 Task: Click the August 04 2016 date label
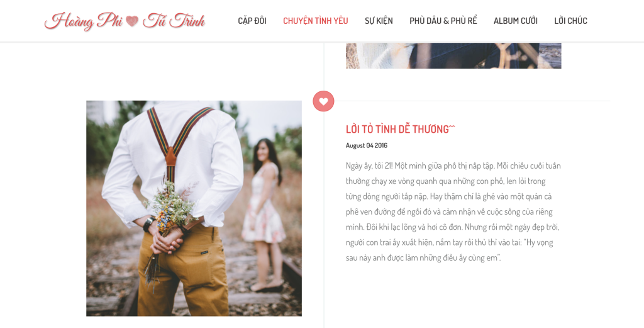[x=367, y=145]
